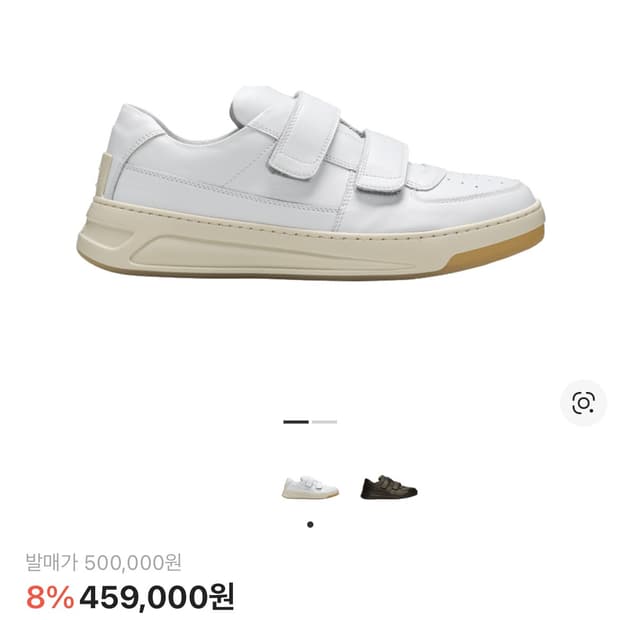Open the main white sneaker product image
Viewport: 620px width, 620px height.
tap(310, 183)
